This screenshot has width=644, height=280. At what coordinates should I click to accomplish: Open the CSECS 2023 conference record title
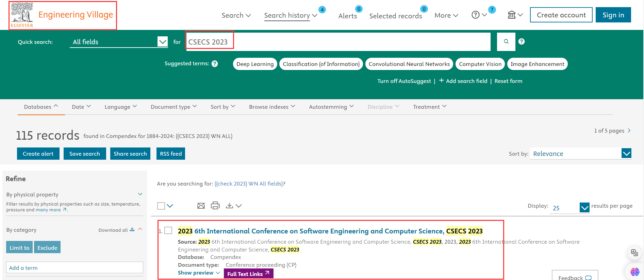(330, 231)
